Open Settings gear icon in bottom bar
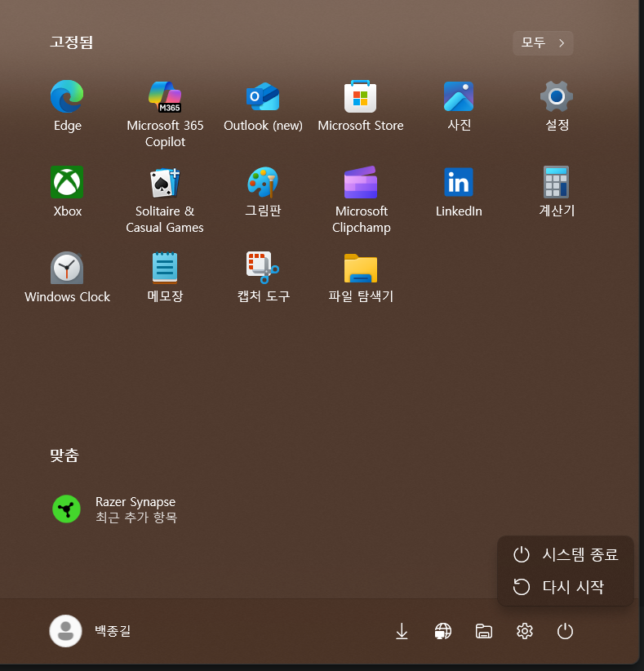 click(x=525, y=631)
